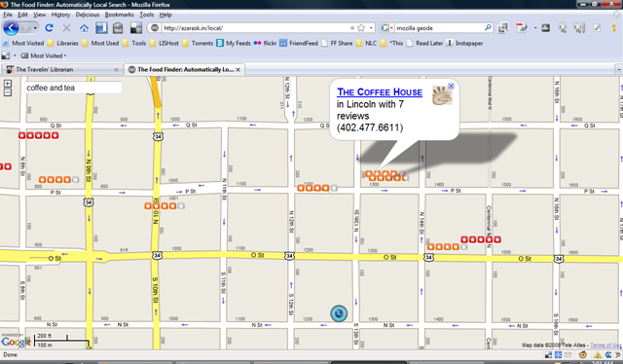This screenshot has width=623, height=364.
Task: Open the Edit menu
Action: [22, 15]
